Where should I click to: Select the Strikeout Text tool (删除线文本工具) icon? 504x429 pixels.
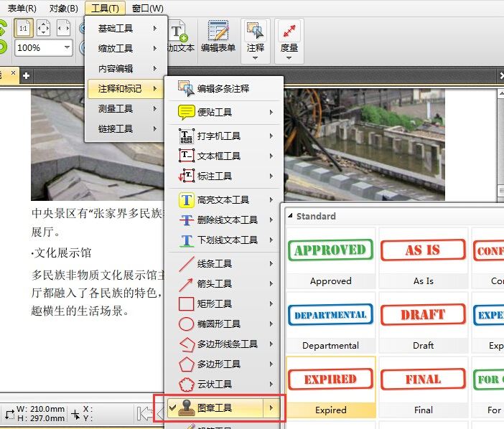click(187, 220)
